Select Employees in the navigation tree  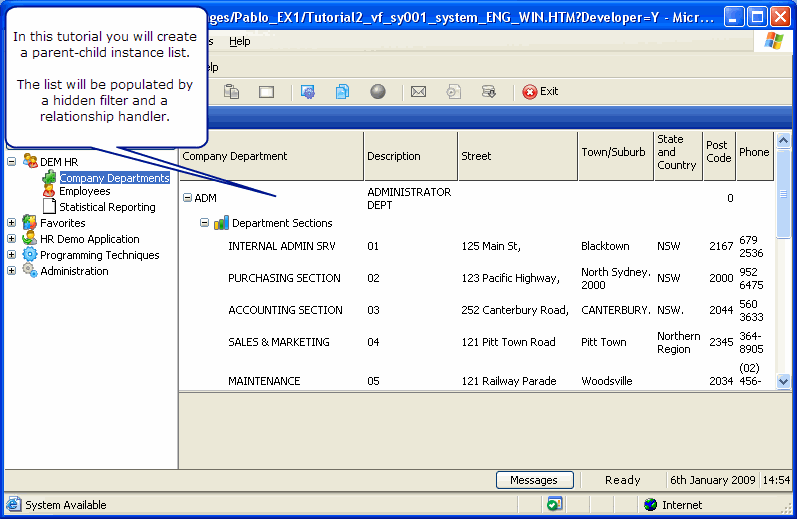coord(84,191)
